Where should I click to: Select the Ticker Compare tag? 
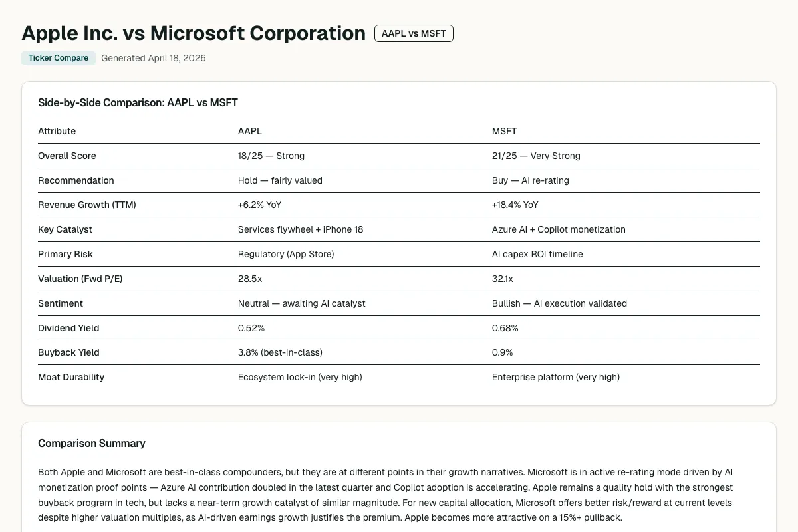click(58, 58)
